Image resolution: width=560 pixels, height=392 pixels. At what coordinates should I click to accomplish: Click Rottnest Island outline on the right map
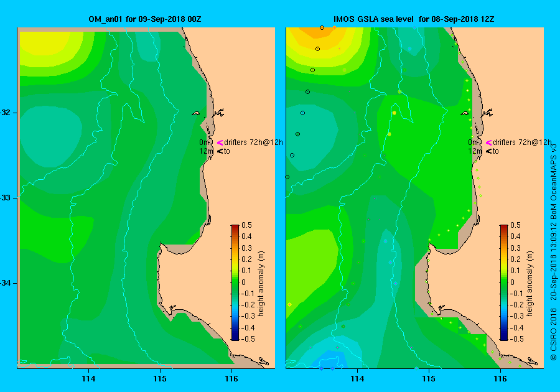click(465, 113)
